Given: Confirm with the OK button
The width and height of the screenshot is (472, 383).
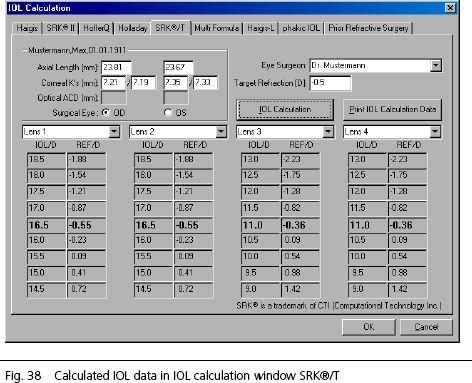Looking at the screenshot, I should click(x=369, y=327).
